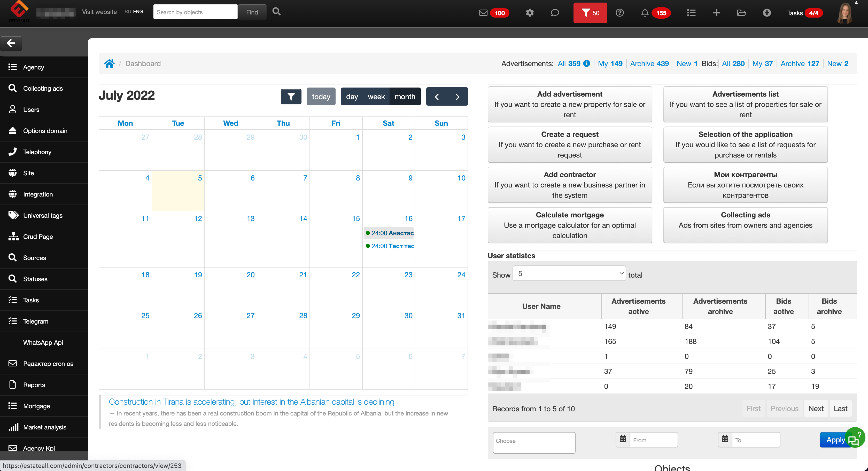Switch calendar to day view
This screenshot has height=471, width=868.
[x=352, y=97]
